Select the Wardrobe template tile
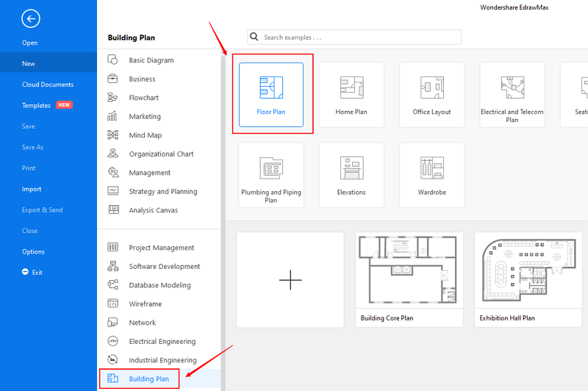588x391 pixels. 431,175
